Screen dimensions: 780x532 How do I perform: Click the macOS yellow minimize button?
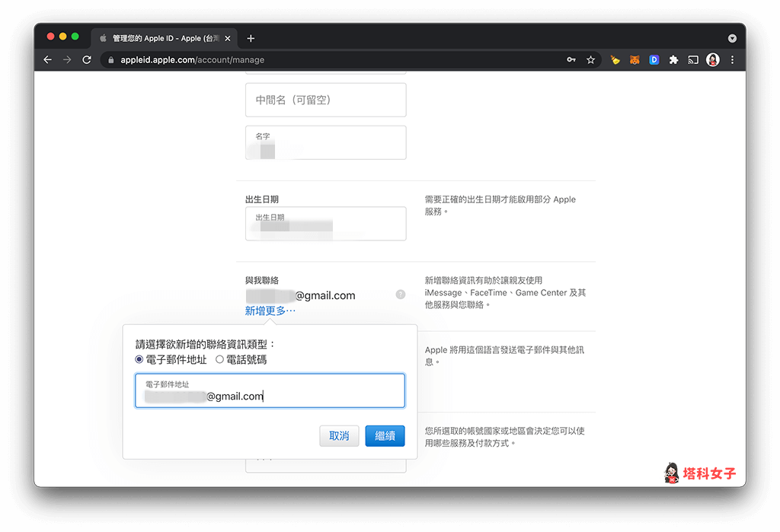tap(62, 37)
